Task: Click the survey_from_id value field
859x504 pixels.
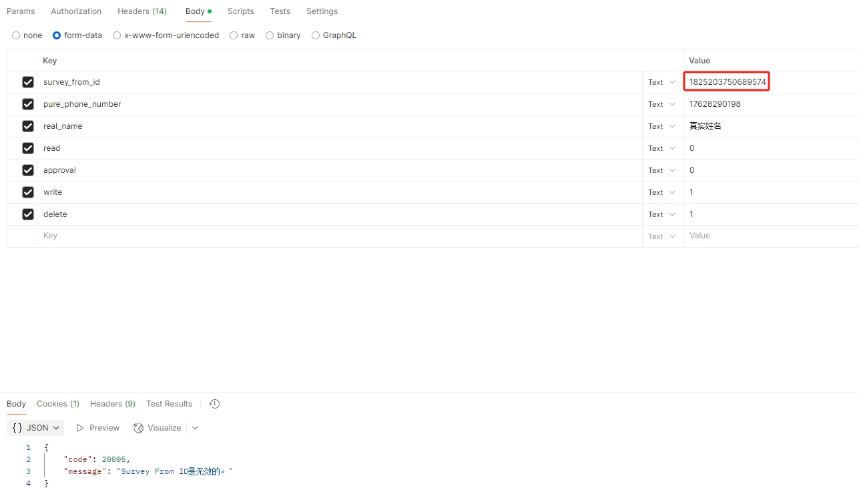Action: tap(727, 82)
